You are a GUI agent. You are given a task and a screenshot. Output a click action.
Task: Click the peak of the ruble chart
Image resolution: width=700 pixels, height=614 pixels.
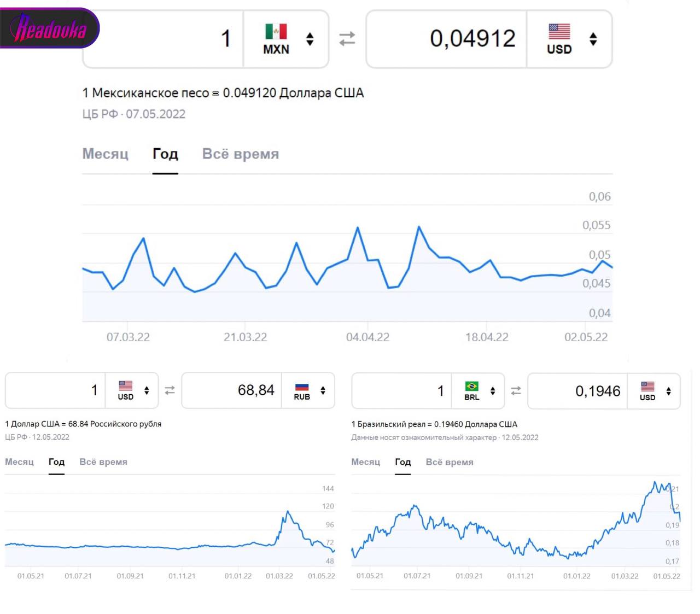click(288, 512)
